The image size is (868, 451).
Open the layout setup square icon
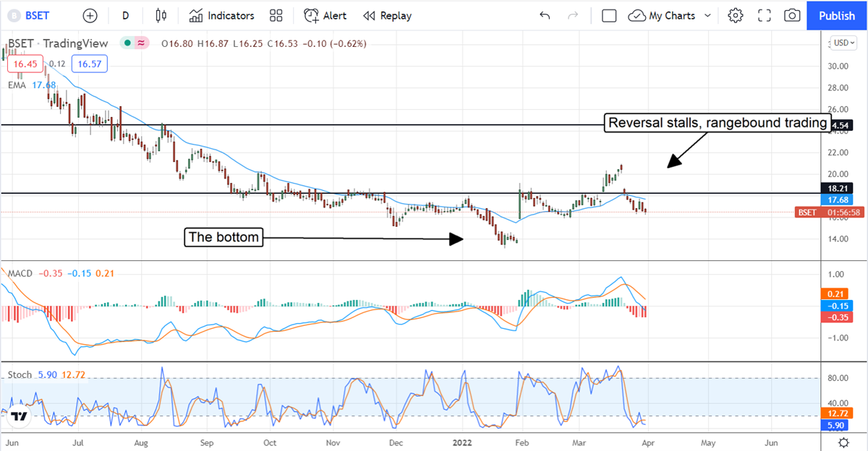(609, 15)
